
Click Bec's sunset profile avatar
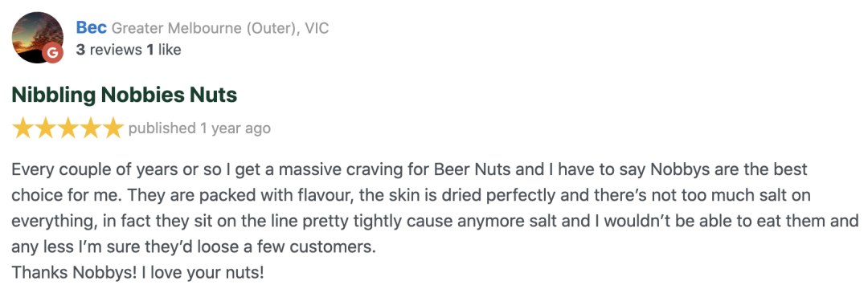point(37,37)
